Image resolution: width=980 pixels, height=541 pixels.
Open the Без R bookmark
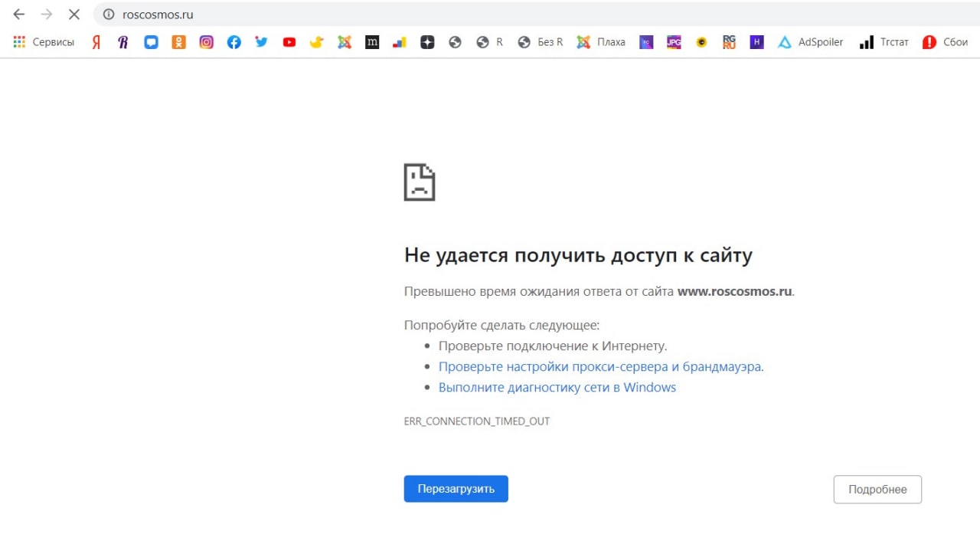pyautogui.click(x=540, y=42)
